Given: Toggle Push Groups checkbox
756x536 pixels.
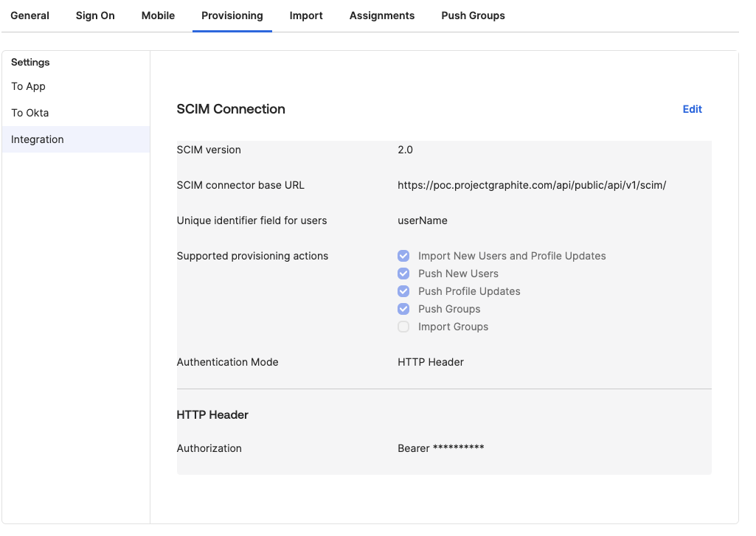Looking at the screenshot, I should (x=403, y=309).
